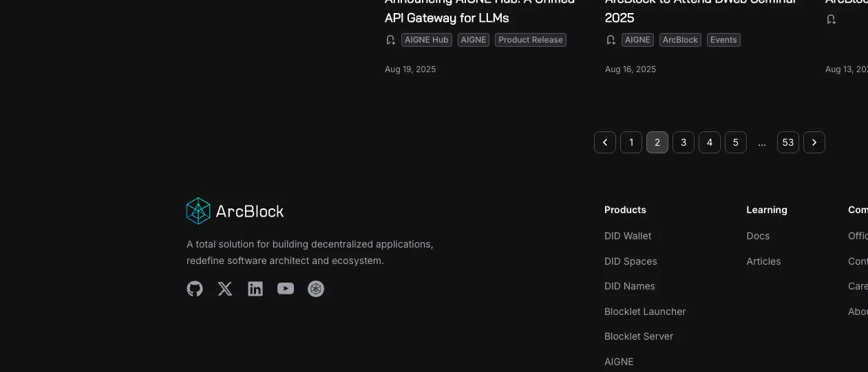This screenshot has width=868, height=372.
Task: Go to next page with right chevron
Action: (x=814, y=142)
